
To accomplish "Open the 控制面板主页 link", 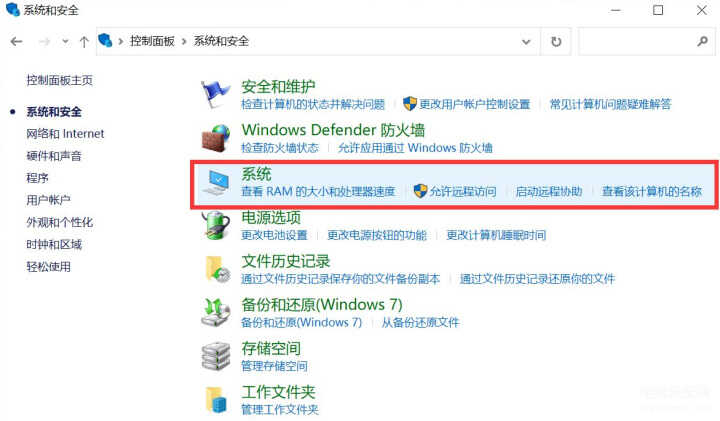I will point(59,80).
